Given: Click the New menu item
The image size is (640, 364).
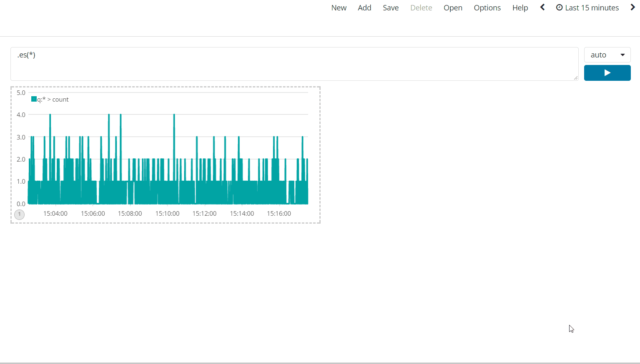Looking at the screenshot, I should [x=339, y=8].
